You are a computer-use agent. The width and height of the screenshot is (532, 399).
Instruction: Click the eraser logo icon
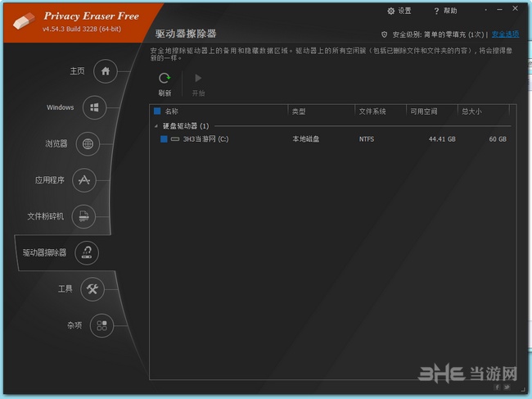coord(24,20)
